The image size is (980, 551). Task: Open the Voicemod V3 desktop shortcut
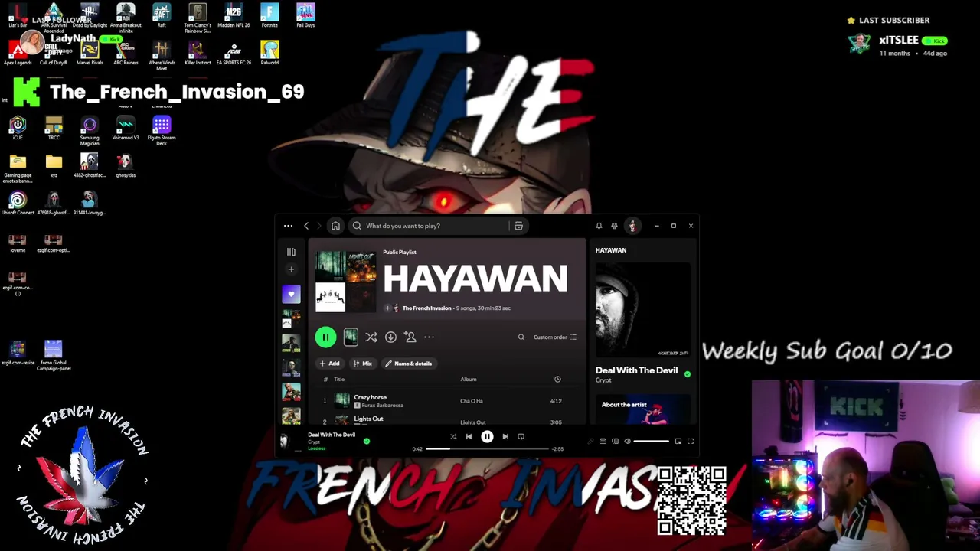coord(126,128)
